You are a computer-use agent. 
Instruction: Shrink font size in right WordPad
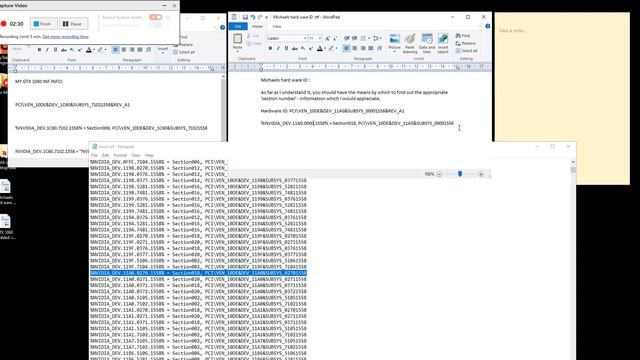point(335,38)
